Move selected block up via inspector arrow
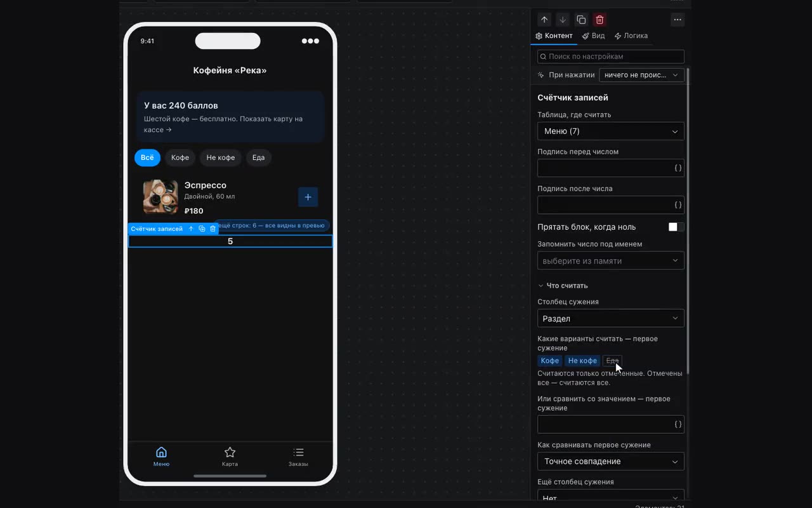This screenshot has height=508, width=812. click(544, 20)
